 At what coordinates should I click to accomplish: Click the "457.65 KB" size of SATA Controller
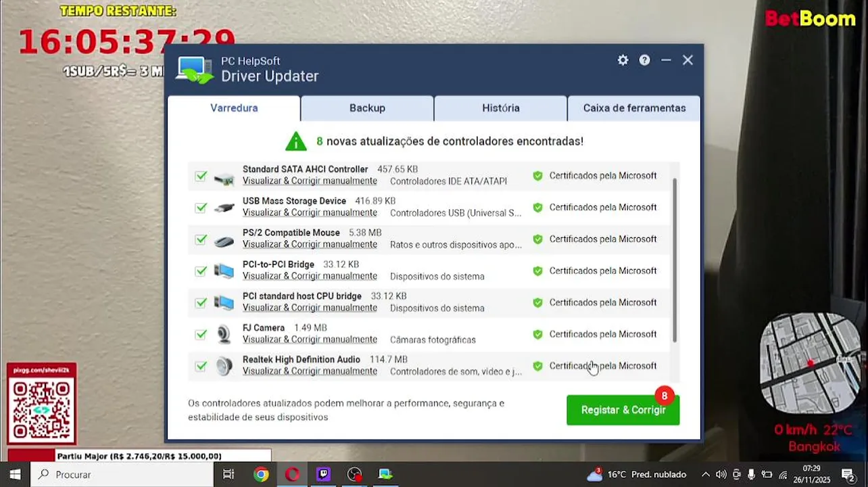tap(397, 169)
